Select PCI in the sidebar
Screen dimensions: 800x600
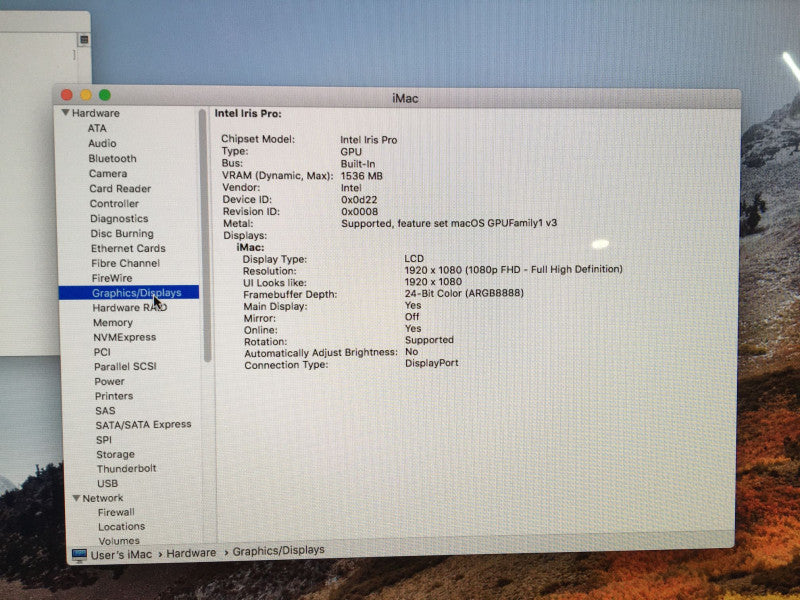pyautogui.click(x=102, y=352)
